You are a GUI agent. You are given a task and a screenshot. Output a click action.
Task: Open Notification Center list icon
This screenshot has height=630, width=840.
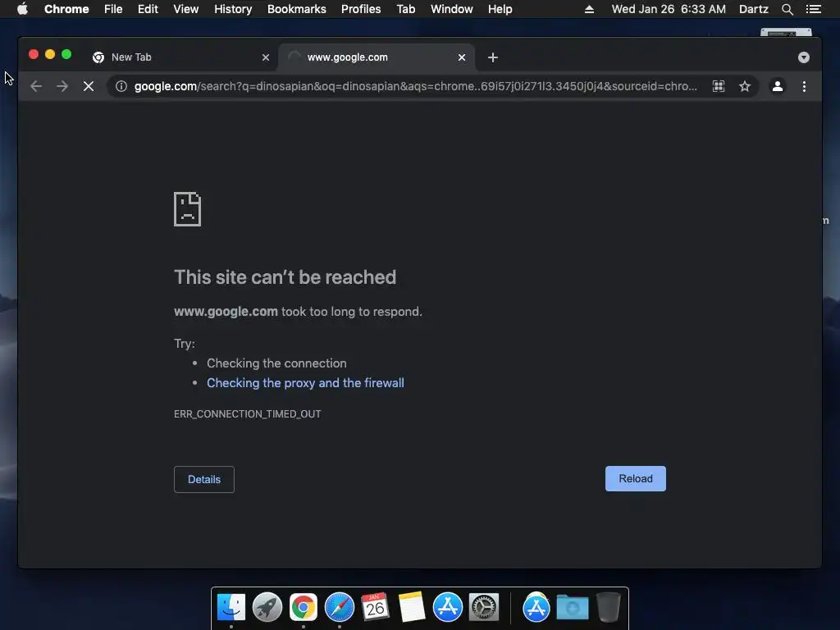(814, 9)
